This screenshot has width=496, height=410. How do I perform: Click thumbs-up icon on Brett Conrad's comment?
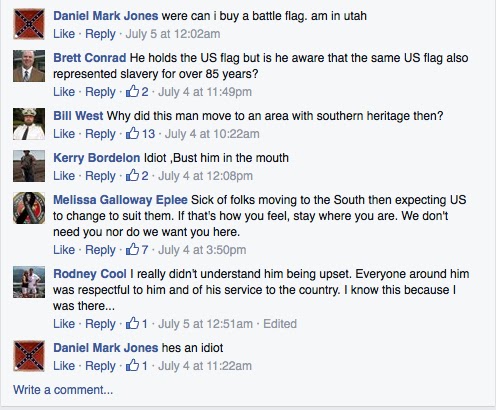132,91
